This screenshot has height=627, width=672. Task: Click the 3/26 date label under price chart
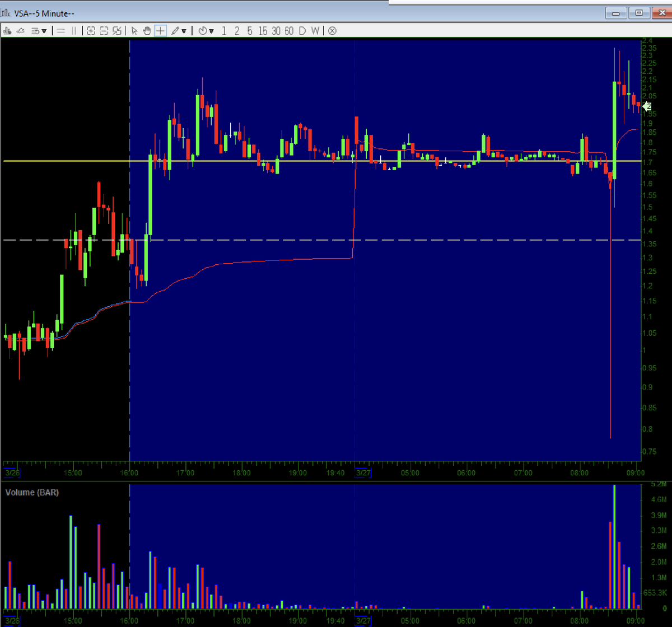[11, 472]
